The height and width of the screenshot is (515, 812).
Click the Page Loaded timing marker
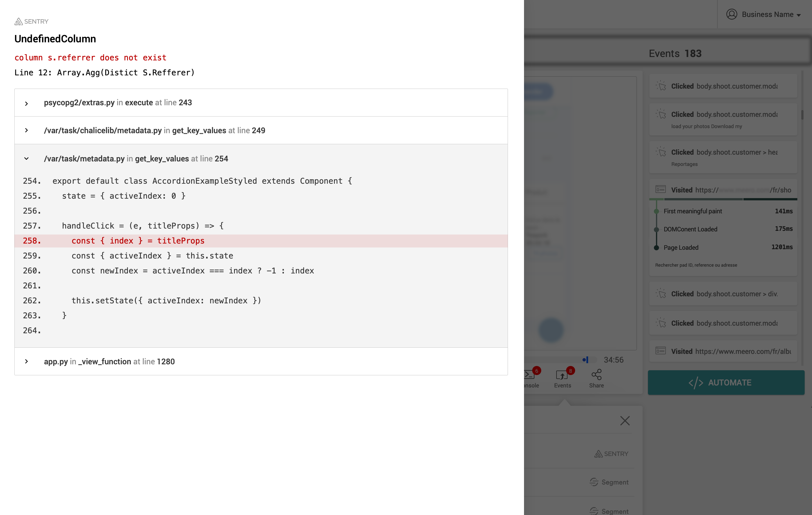coord(656,248)
